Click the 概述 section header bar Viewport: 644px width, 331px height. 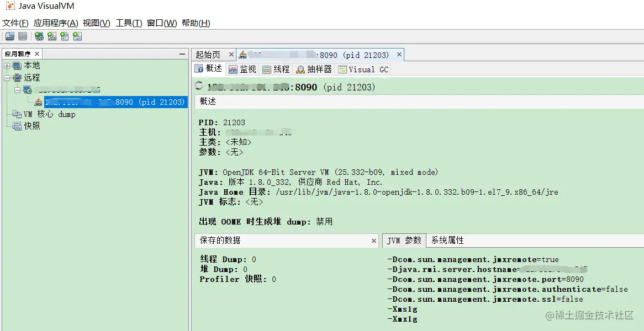(419, 102)
